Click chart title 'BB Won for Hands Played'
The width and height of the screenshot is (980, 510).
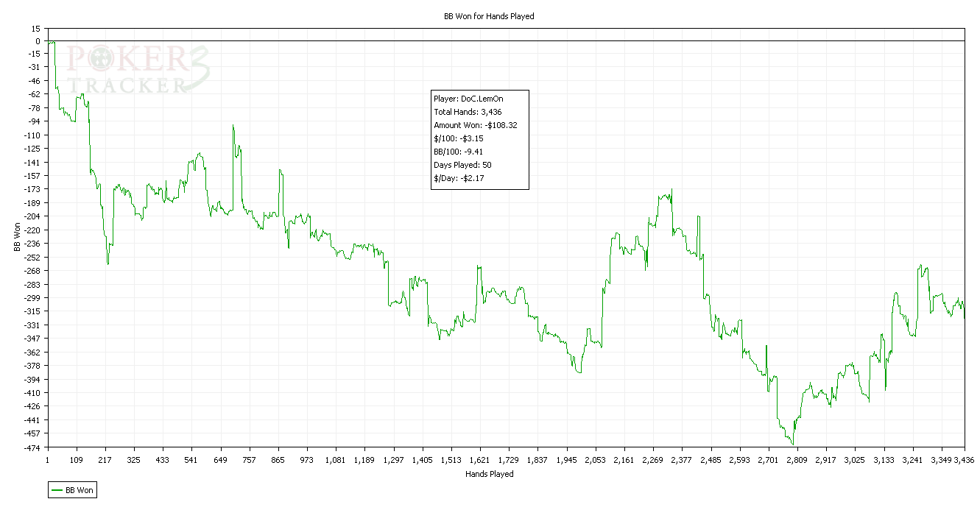(x=490, y=16)
